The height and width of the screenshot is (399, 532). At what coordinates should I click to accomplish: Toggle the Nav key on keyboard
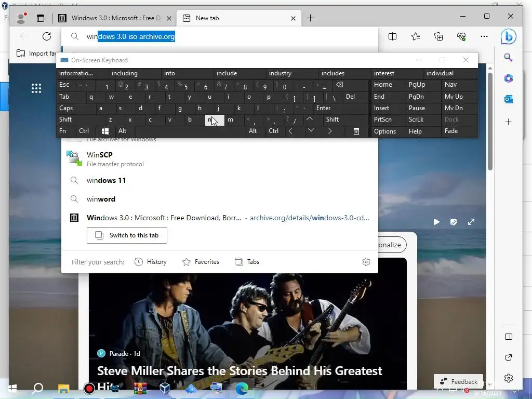pos(459,85)
